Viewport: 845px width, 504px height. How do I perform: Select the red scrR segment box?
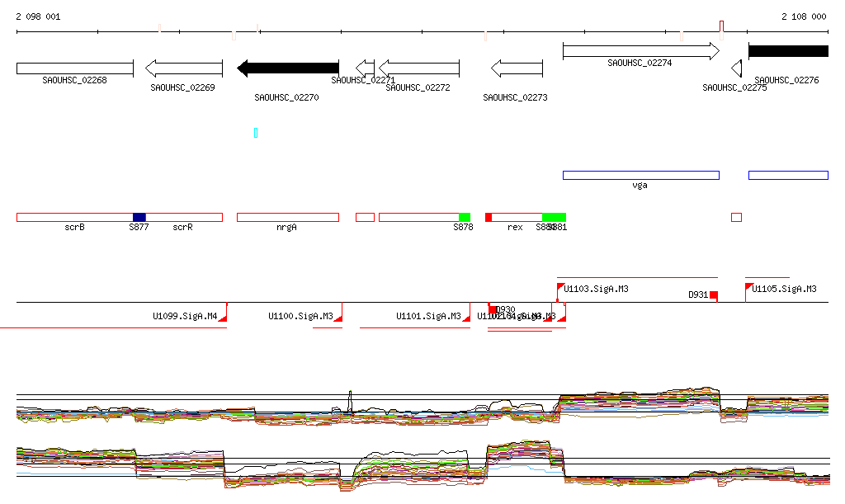click(x=184, y=217)
